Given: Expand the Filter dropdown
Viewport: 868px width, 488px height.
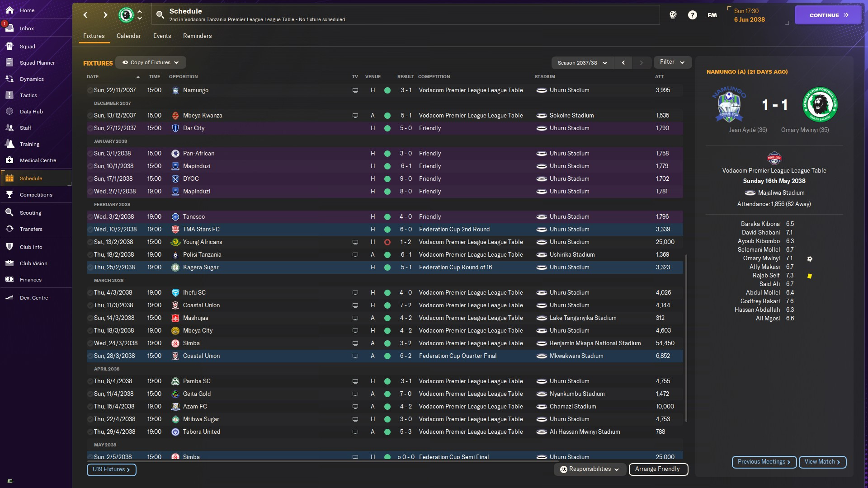Looking at the screenshot, I should (x=672, y=62).
